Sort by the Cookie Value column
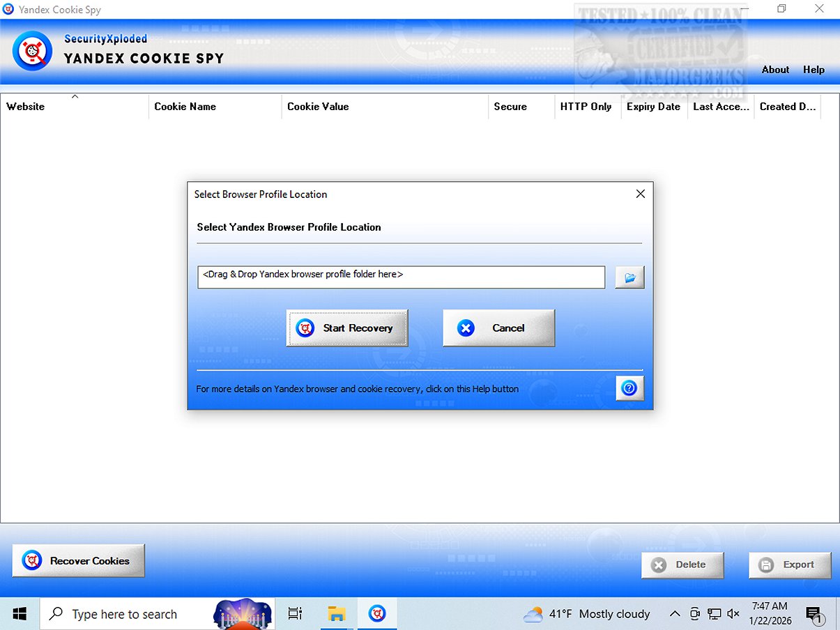Screen dimensions: 840x630 [x=385, y=107]
